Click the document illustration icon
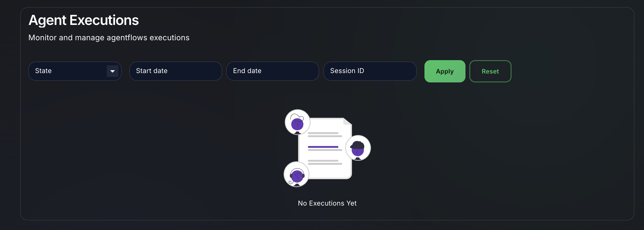The image size is (644, 230). tap(325, 147)
